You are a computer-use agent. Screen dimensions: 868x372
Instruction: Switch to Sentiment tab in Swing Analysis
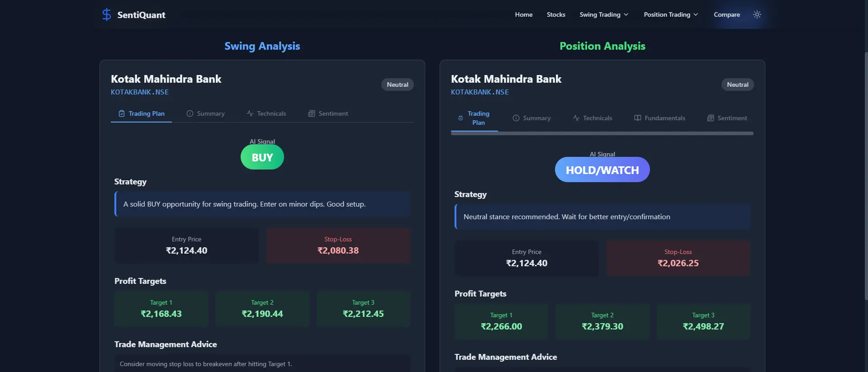328,113
